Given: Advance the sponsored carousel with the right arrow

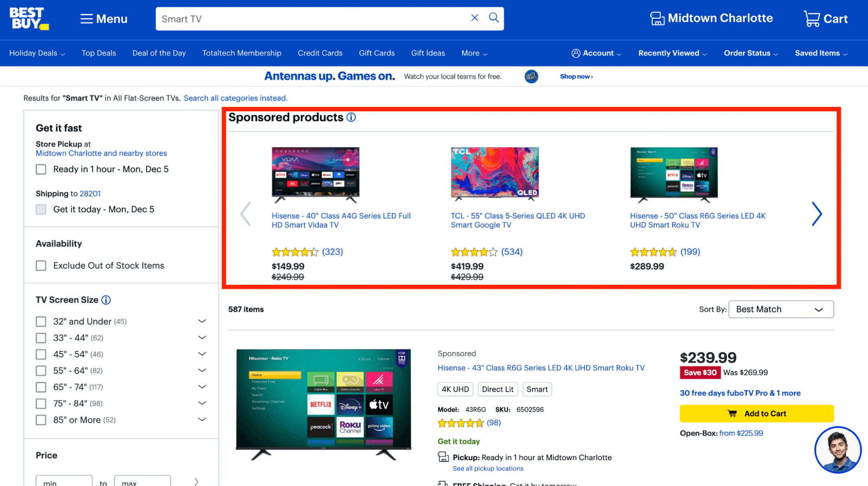Looking at the screenshot, I should click(817, 214).
